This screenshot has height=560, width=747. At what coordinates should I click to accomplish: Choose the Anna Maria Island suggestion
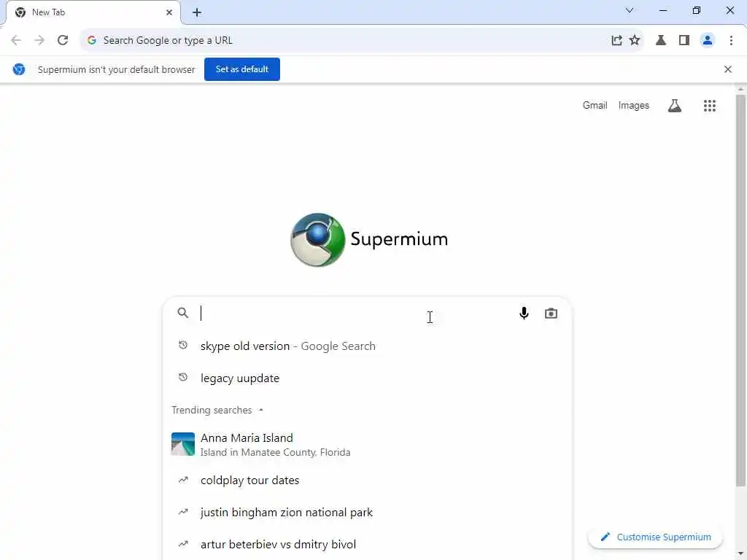[x=367, y=444]
